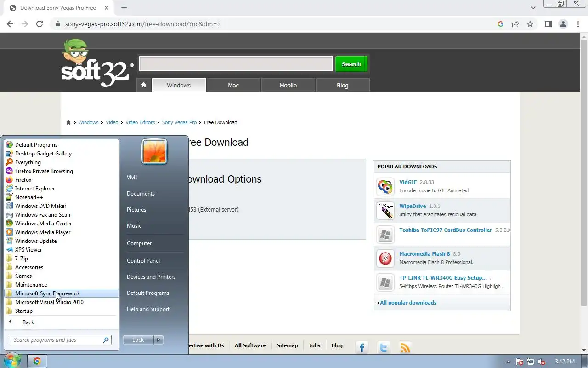The image size is (588, 368).
Task: Open Toshiba ToPIC97 CardBus Controller link
Action: 446,230
